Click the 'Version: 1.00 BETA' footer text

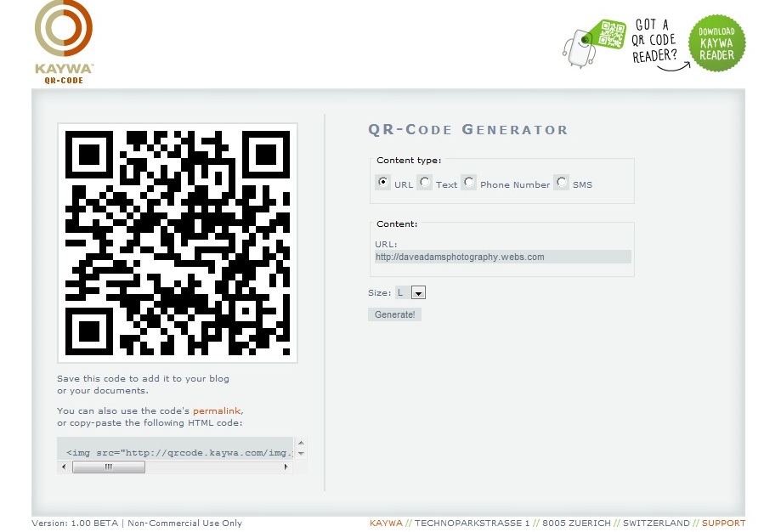75,523
